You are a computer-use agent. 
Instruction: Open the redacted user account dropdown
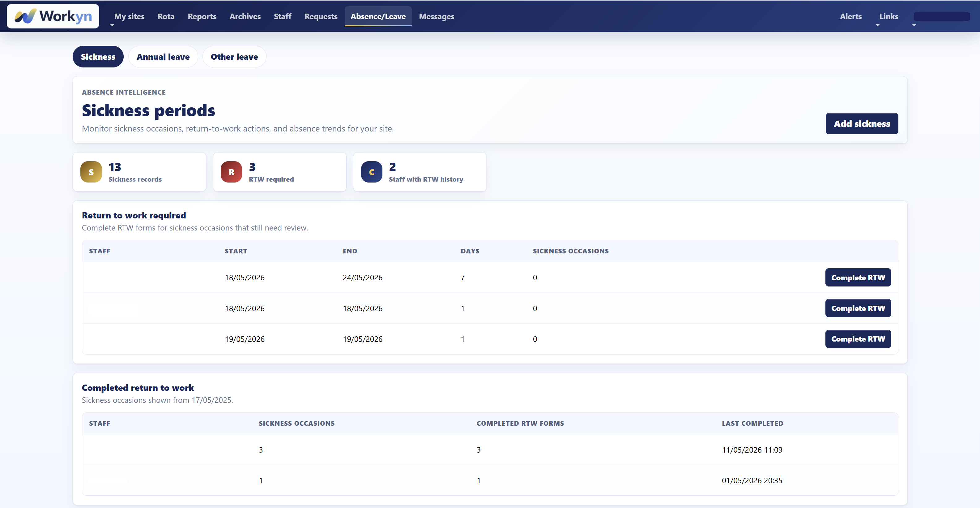pos(942,17)
